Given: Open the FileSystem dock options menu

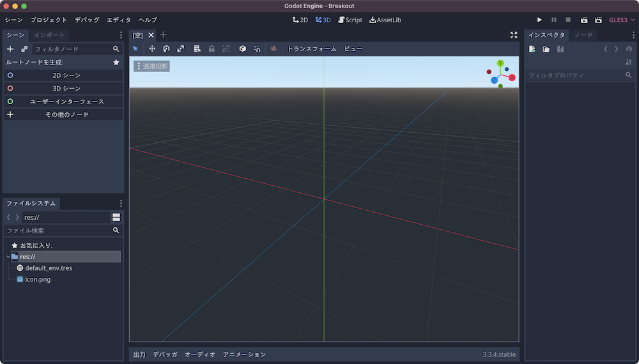Looking at the screenshot, I should [121, 203].
